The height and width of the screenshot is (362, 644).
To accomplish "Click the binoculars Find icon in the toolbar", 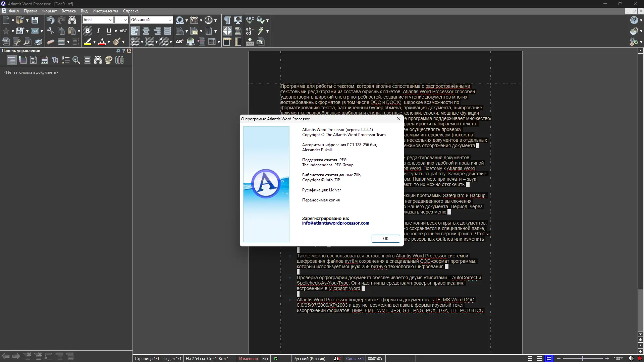I will point(72,20).
